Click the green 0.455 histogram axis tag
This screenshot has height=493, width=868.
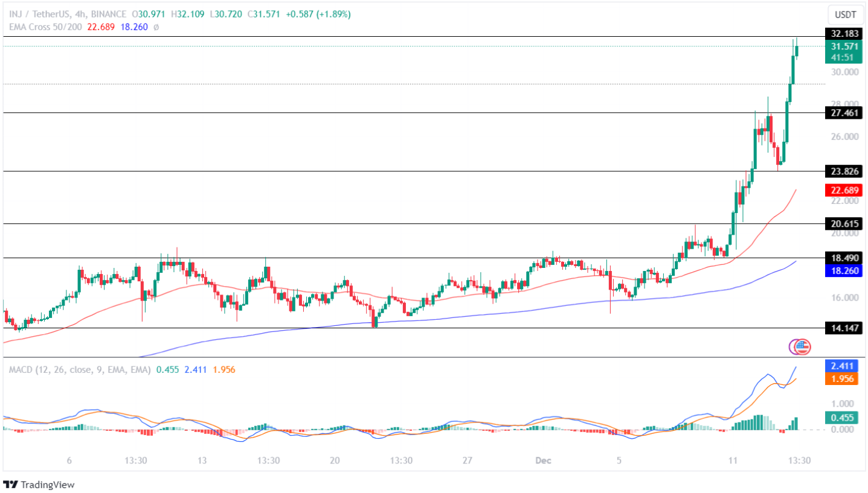(840, 417)
